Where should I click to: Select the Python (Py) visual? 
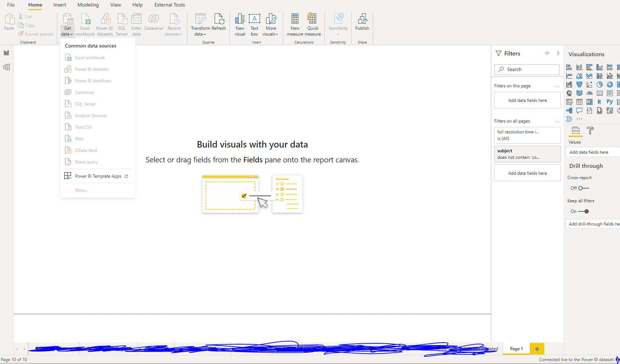coord(610,102)
